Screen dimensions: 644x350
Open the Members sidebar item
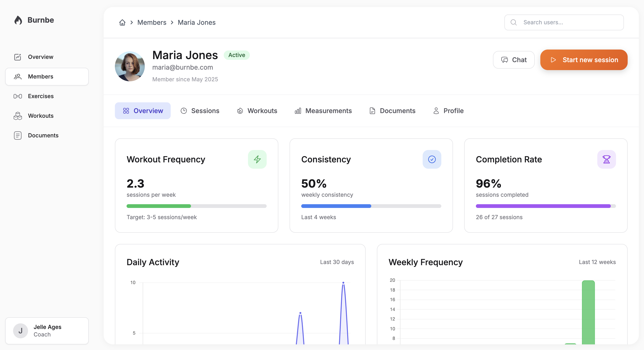(47, 77)
